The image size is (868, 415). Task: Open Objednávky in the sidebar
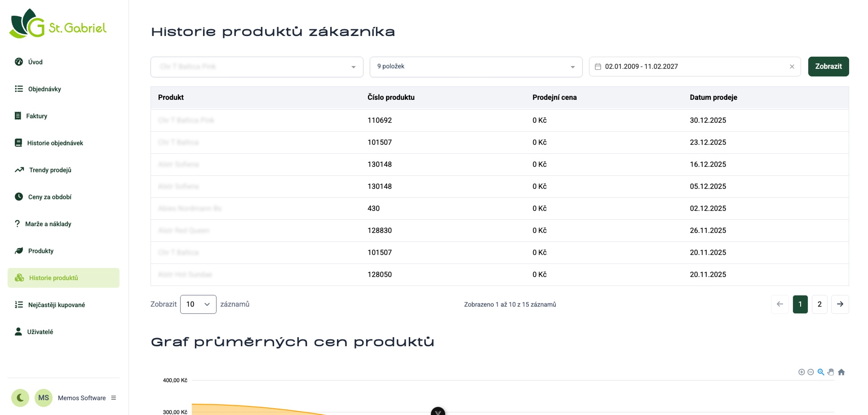(x=44, y=89)
